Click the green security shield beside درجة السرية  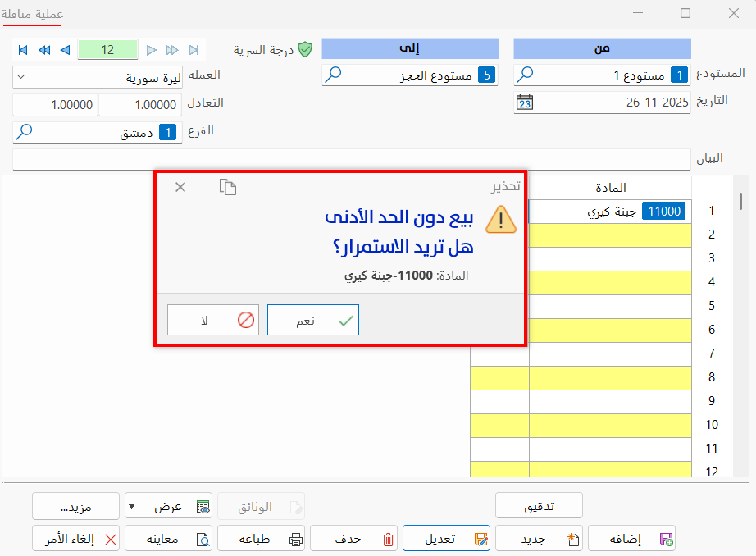[304, 49]
